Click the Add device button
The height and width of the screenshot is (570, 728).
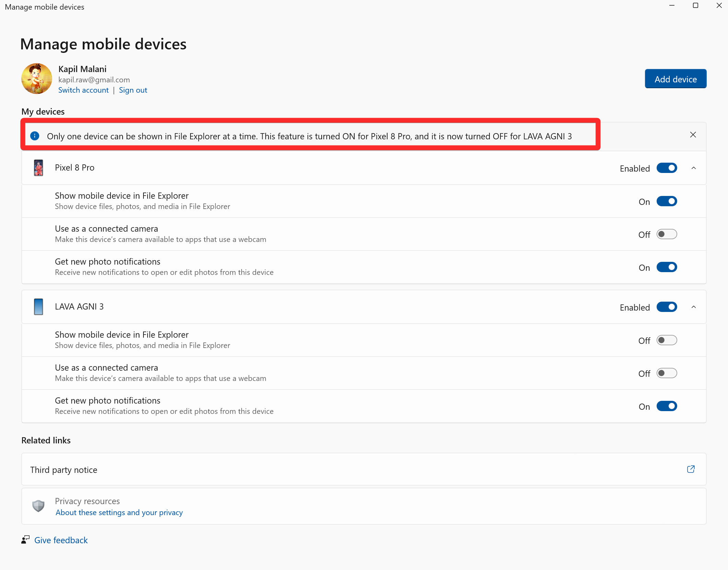point(675,79)
